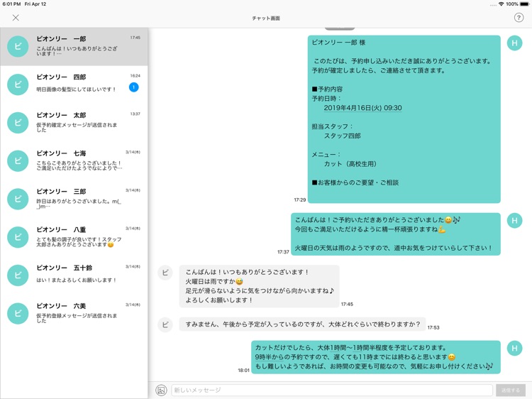Image resolution: width=532 pixels, height=399 pixels.
Task: Click the 送信する send button
Action: point(511,390)
